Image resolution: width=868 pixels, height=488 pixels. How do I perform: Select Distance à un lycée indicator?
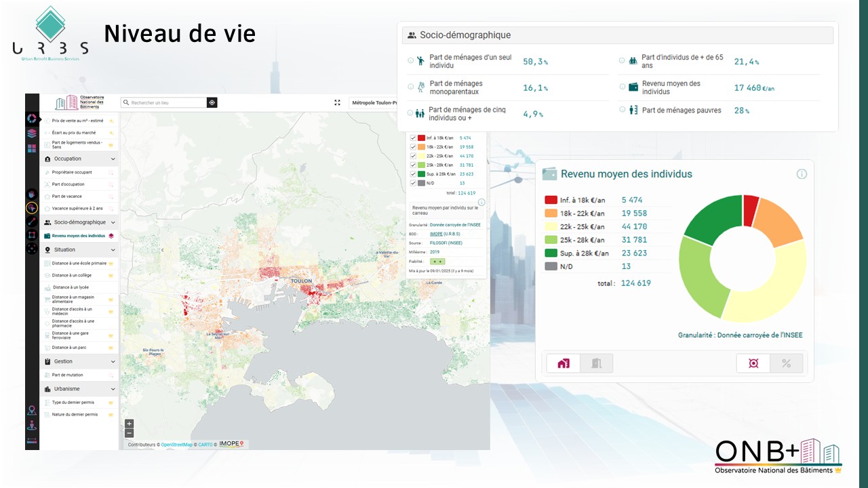click(71, 287)
